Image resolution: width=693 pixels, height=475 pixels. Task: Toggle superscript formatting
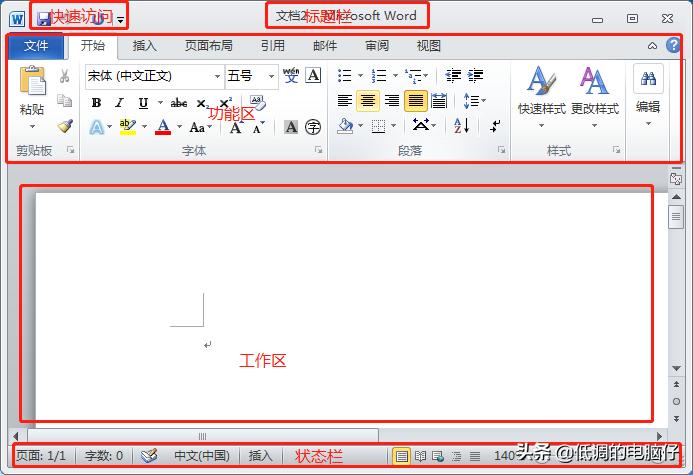(225, 103)
